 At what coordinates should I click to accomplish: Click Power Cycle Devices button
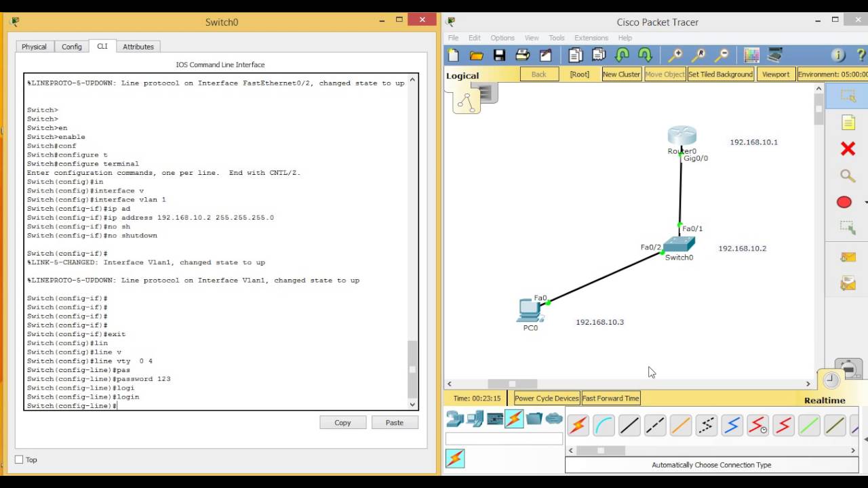547,399
